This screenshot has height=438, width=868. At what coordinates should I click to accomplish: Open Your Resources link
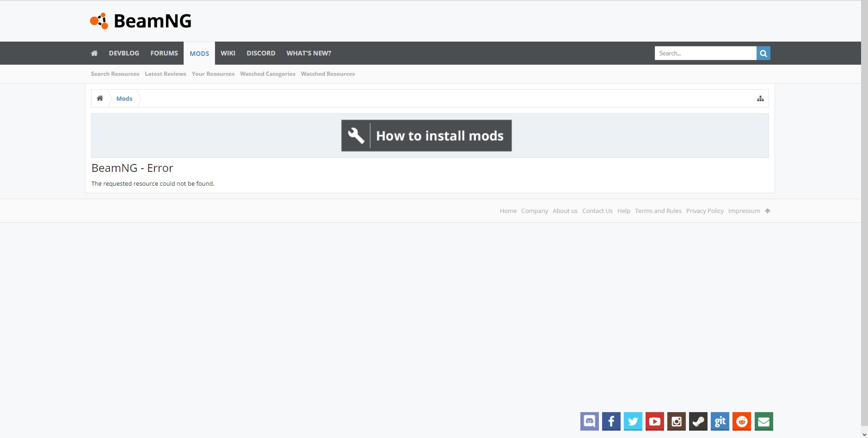(213, 74)
